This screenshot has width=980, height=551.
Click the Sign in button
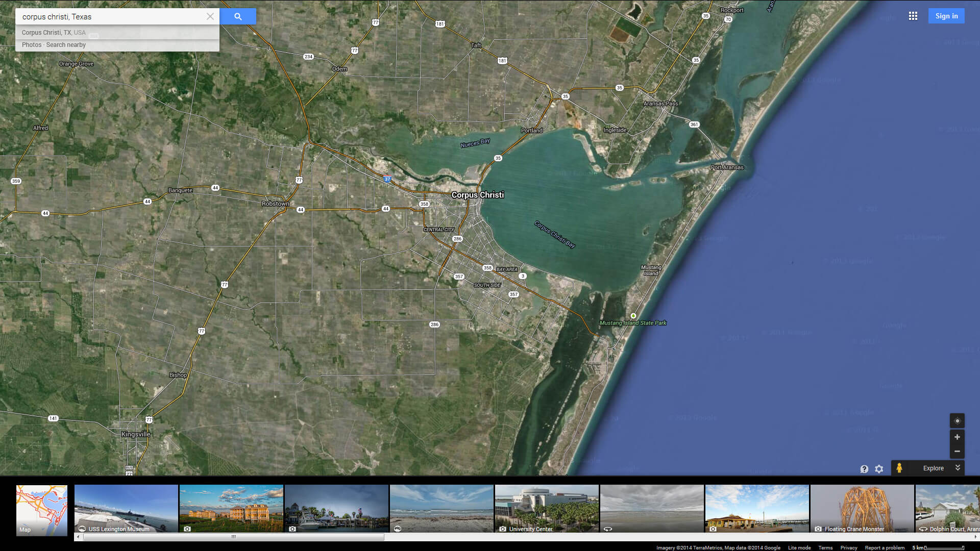(x=946, y=16)
